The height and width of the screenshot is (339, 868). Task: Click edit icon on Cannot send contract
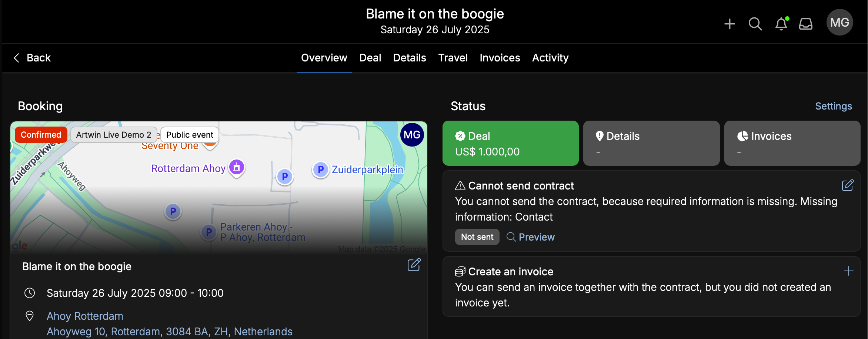(848, 185)
